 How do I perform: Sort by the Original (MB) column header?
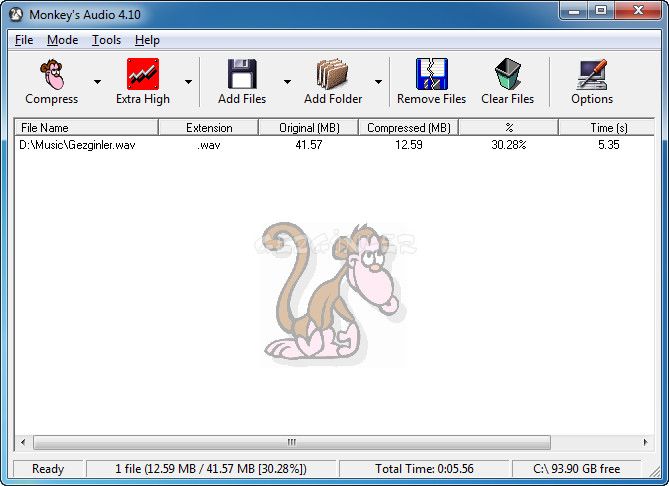pyautogui.click(x=308, y=128)
